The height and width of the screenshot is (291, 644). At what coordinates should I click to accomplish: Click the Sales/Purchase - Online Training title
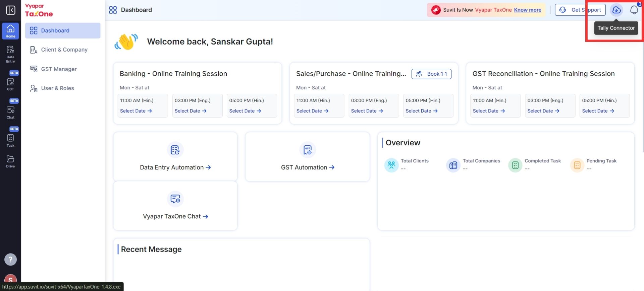[x=351, y=74]
